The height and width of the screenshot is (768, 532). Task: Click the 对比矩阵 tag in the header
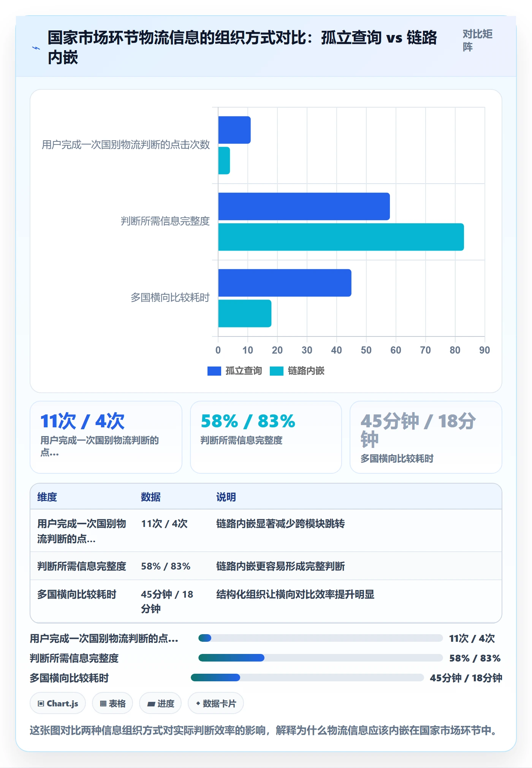(x=478, y=40)
